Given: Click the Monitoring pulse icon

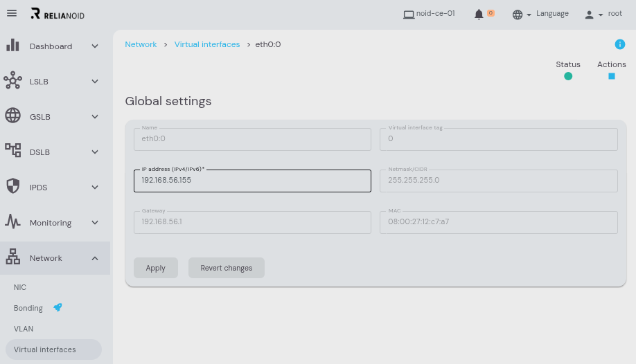Looking at the screenshot, I should 12,221.
